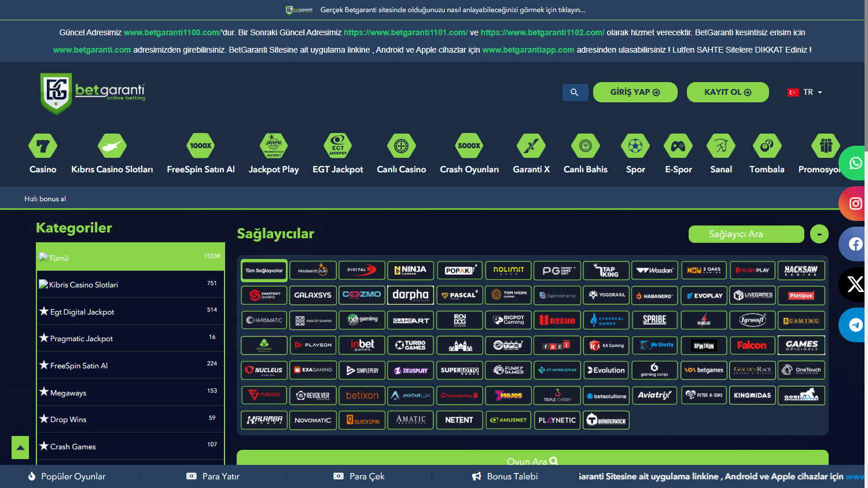Image resolution: width=868 pixels, height=488 pixels.
Task: Select the Casino hexagon icon
Action: pyautogui.click(x=43, y=146)
